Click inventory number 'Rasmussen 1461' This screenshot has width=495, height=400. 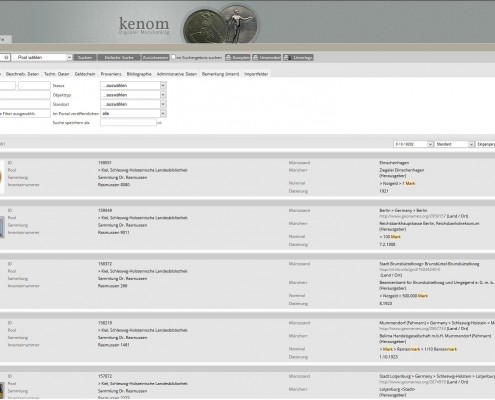pyautogui.click(x=113, y=345)
